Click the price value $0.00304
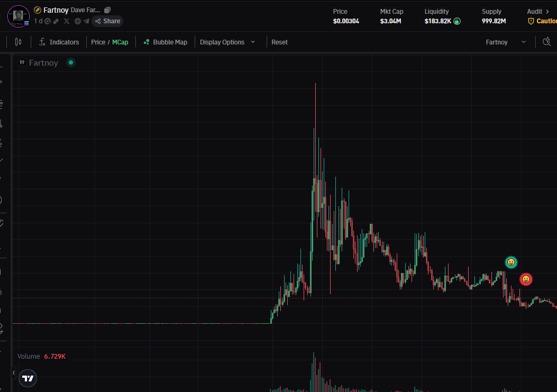557x392 pixels. [x=346, y=21]
